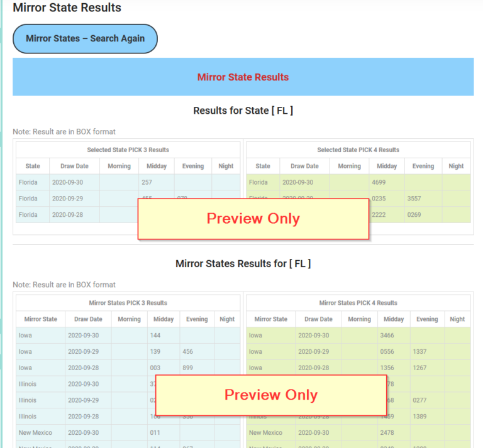
Task: Click Iowa PICK 3 evening value 456
Action: point(187,352)
